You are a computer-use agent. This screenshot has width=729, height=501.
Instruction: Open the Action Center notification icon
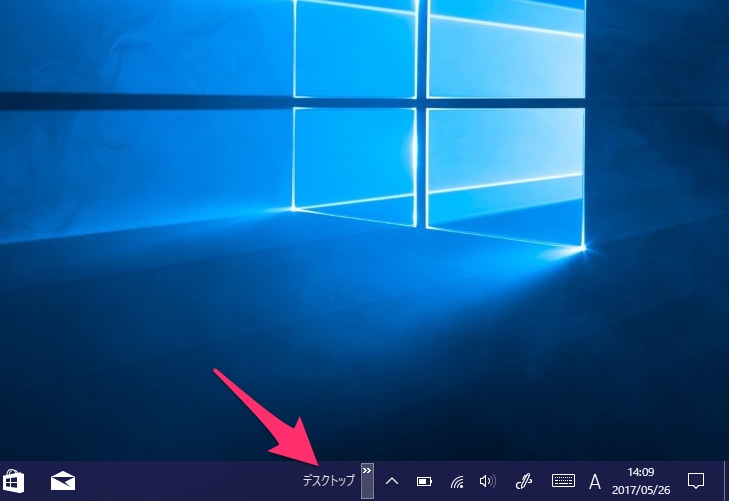pos(696,481)
